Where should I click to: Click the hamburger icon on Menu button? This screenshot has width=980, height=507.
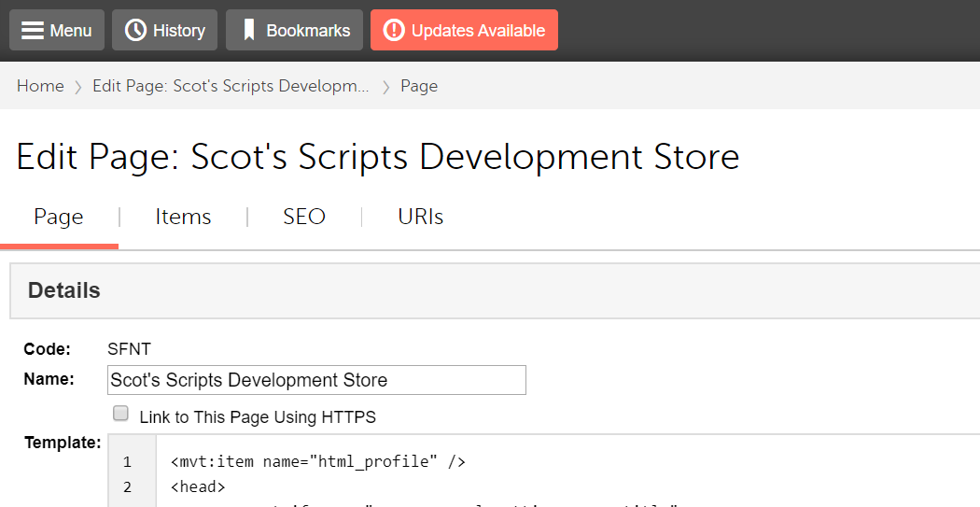tap(33, 31)
